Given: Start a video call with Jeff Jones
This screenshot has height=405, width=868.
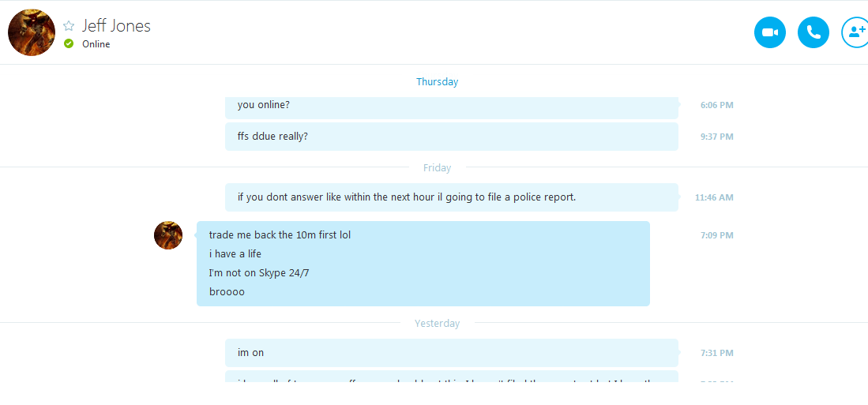Looking at the screenshot, I should click(770, 32).
